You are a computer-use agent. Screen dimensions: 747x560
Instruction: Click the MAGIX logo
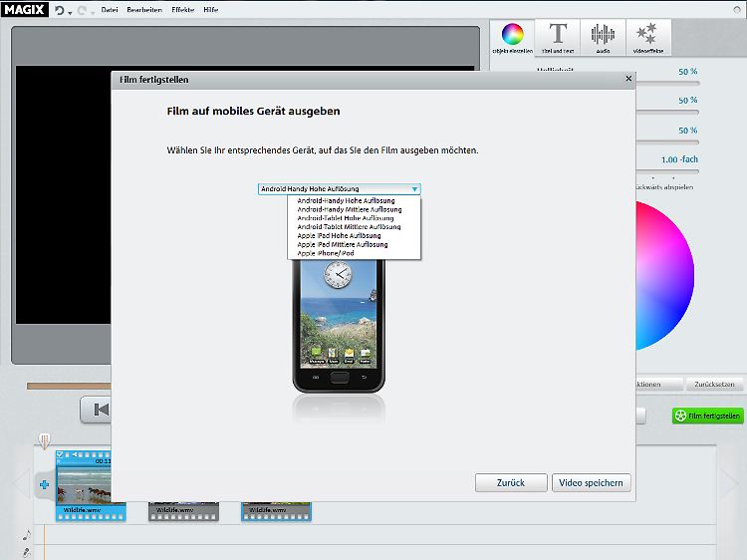24,9
